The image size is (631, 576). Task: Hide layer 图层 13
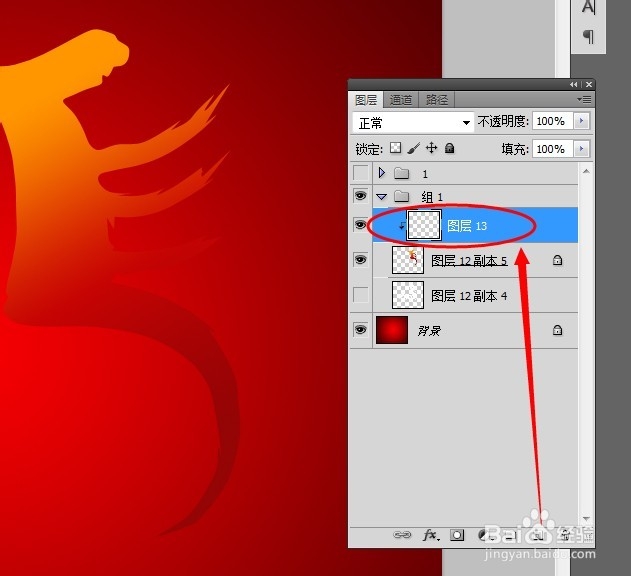[x=361, y=225]
